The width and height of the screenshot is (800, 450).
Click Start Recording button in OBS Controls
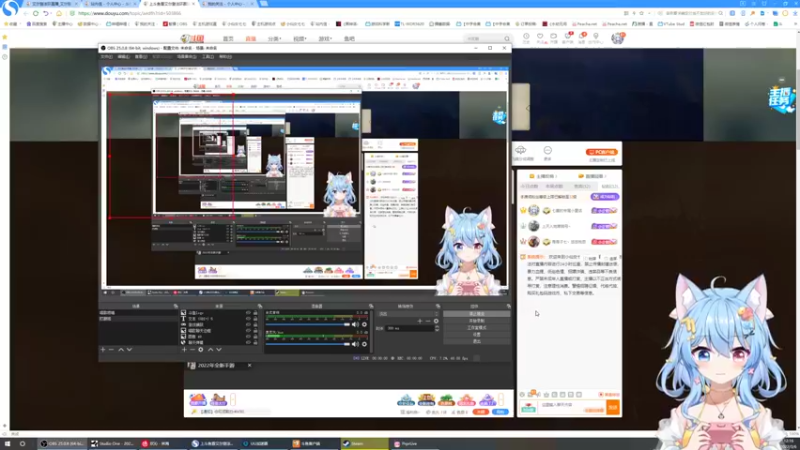click(x=477, y=321)
